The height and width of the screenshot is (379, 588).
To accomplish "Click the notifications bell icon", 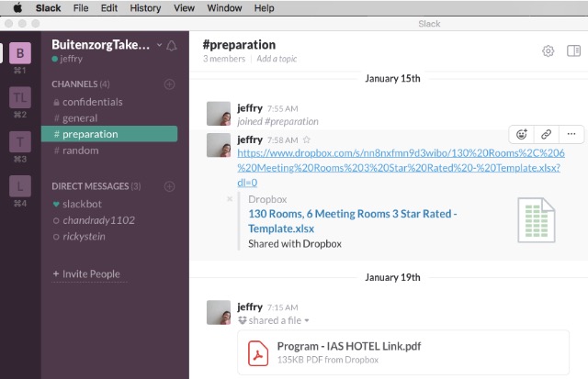I will 172,46.
